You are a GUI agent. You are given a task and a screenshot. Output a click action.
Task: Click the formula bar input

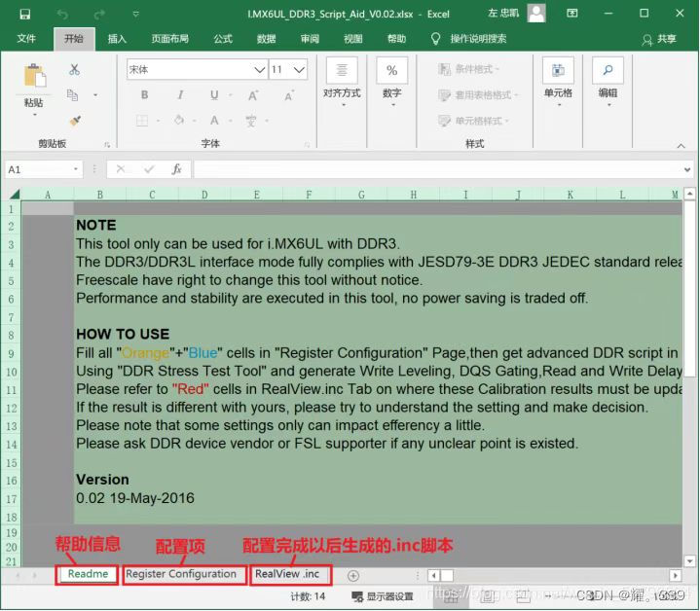(437, 169)
